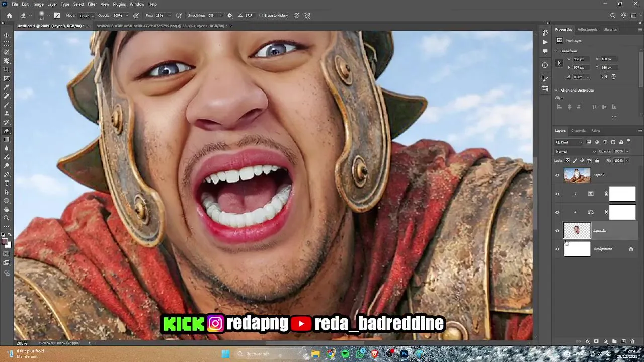Open the Image menu
Image resolution: width=644 pixels, height=362 pixels.
pos(38,4)
